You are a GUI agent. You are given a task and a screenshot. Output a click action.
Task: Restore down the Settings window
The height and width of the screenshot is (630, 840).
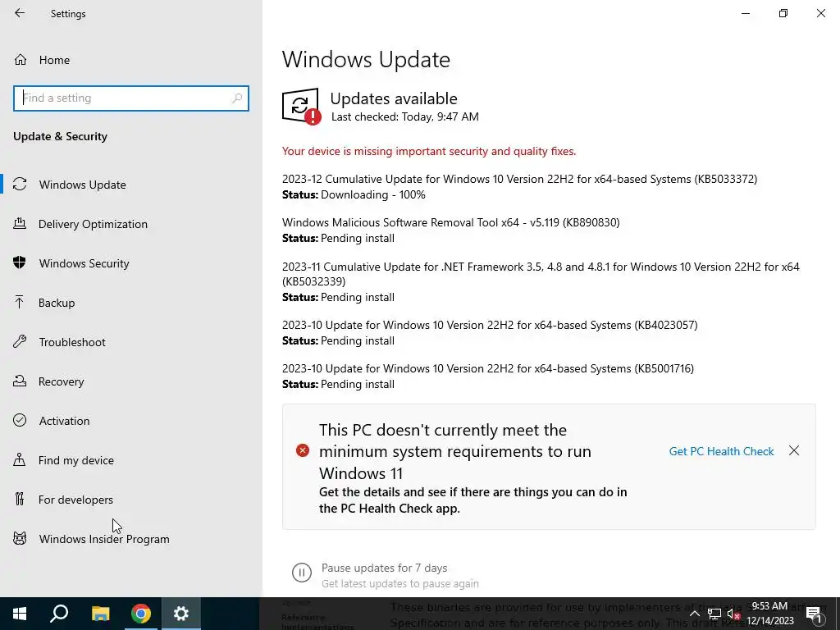[x=783, y=13]
